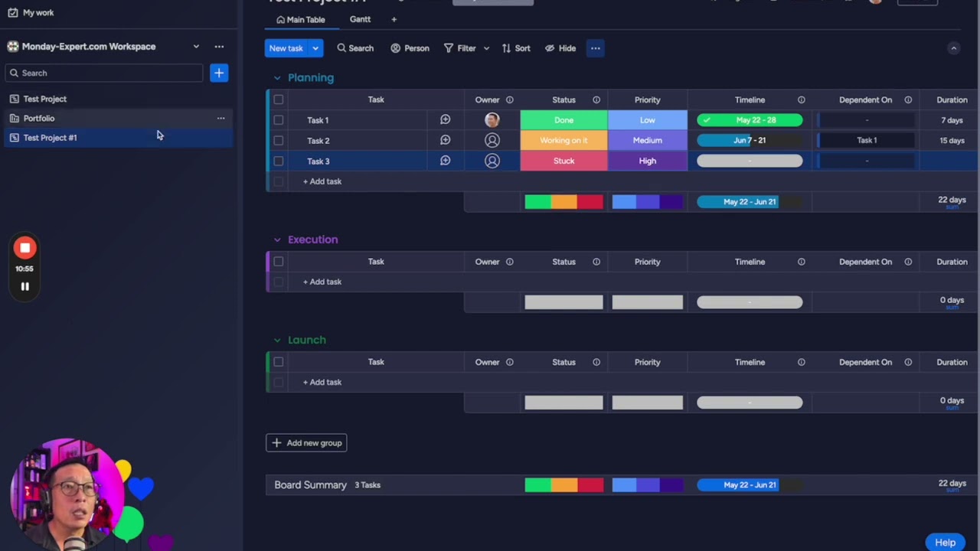Open Hide columns option
This screenshot has width=980, height=551.
[x=560, y=48]
